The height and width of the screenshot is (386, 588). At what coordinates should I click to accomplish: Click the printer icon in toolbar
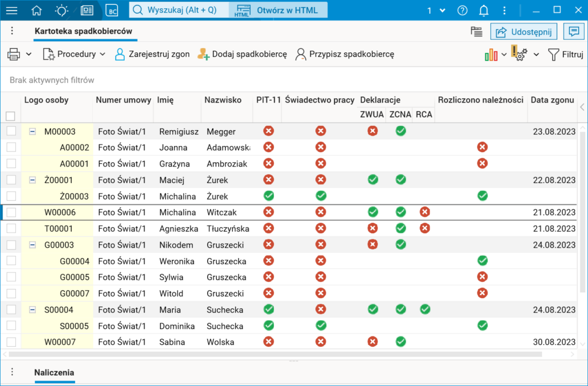(14, 54)
